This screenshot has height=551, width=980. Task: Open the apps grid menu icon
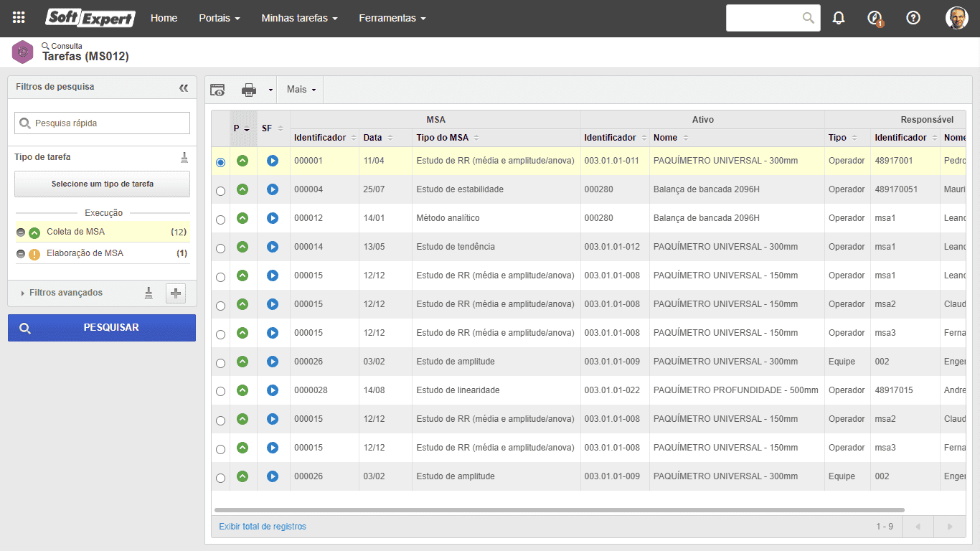19,18
